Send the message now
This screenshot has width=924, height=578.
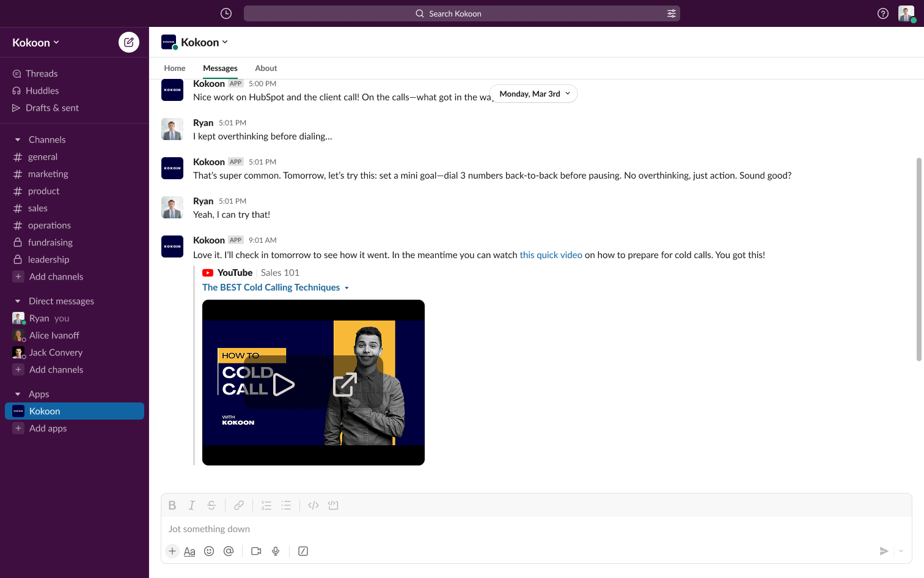(884, 551)
